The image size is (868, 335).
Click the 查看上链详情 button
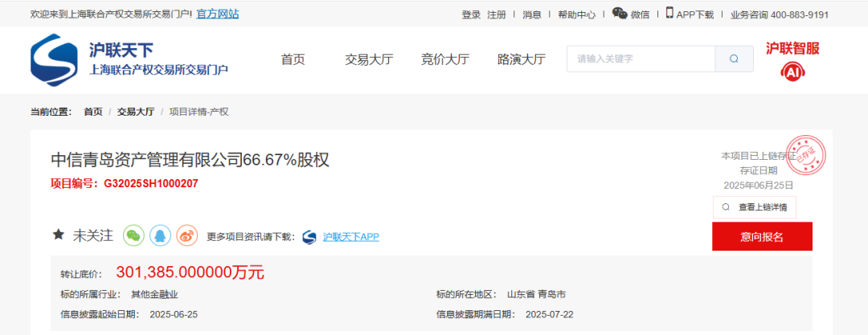click(755, 207)
